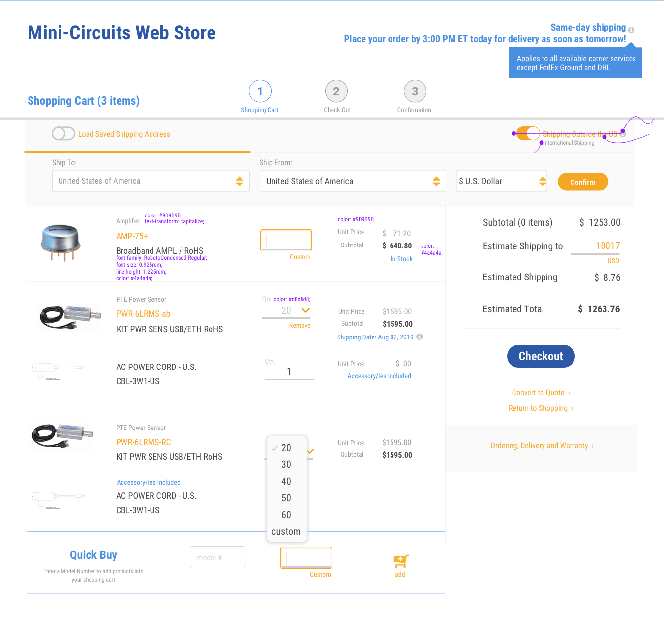Click the Estimated Total amount $ 1263.76
Viewport: 664px width, 644px height.
click(599, 309)
